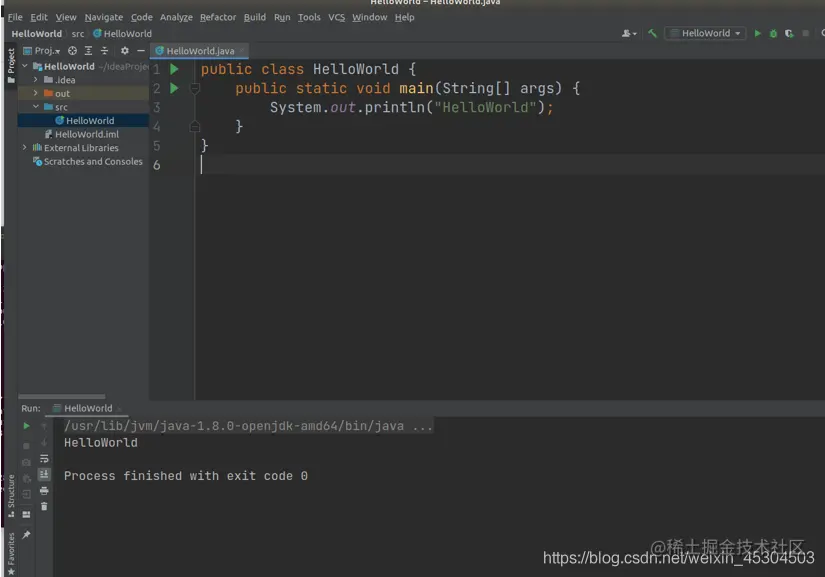This screenshot has height=577, width=825.
Task: Run with Coverage shield icon
Action: pos(789,33)
